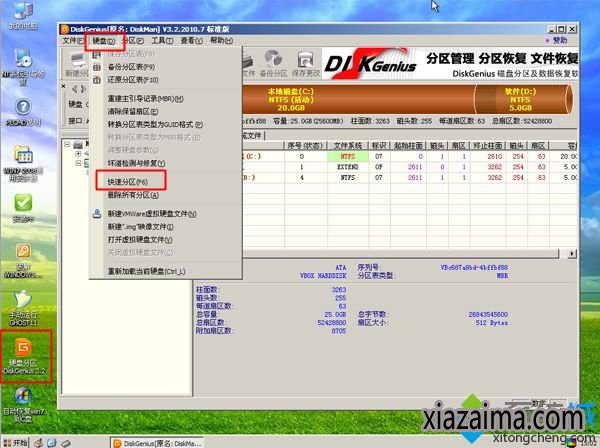The image size is (600, 448).
Task: Select 转换分区表类型为GUID格式
Action: coord(155,125)
